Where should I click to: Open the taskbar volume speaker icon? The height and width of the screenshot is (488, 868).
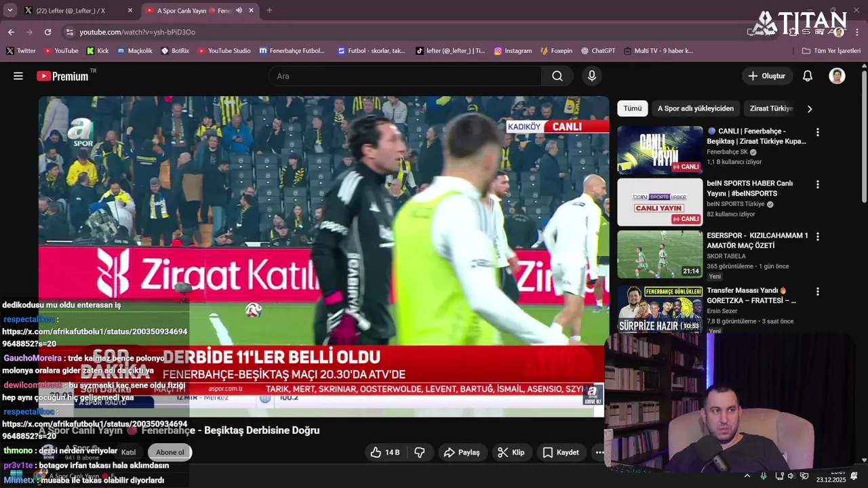(791, 476)
